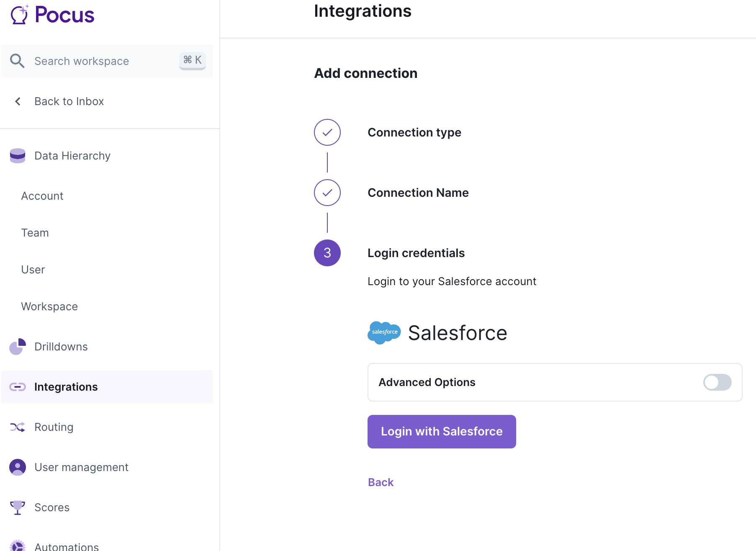Click the Login credentials step label
This screenshot has height=551, width=756.
(x=416, y=253)
